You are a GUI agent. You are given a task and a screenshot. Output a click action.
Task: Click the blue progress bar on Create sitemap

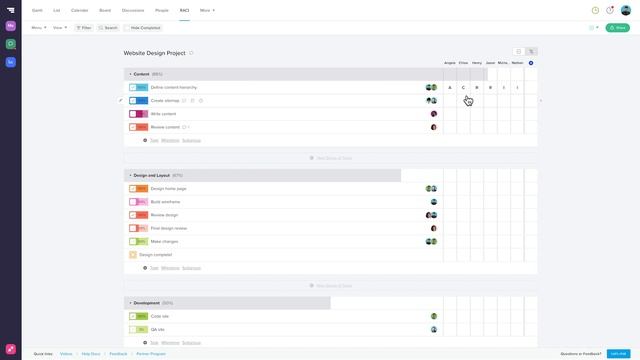click(142, 100)
